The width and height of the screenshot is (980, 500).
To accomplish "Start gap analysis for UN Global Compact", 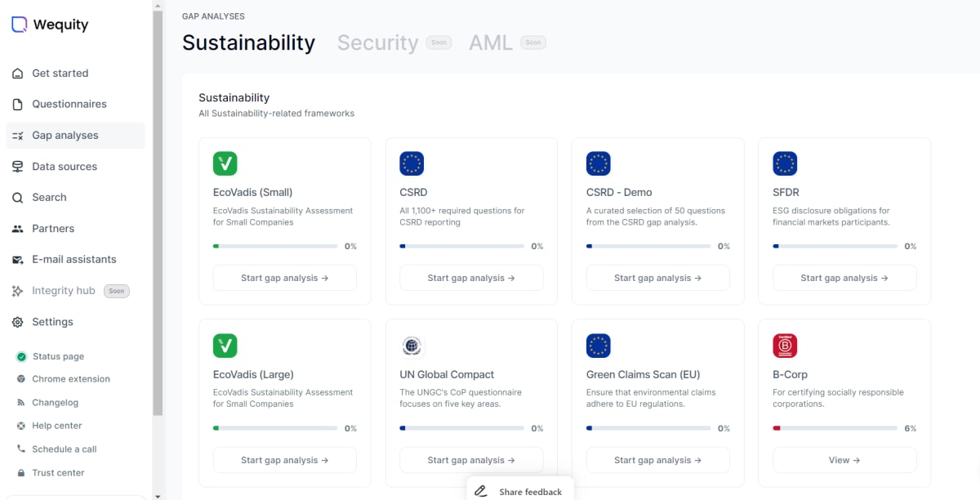I will pos(471,460).
